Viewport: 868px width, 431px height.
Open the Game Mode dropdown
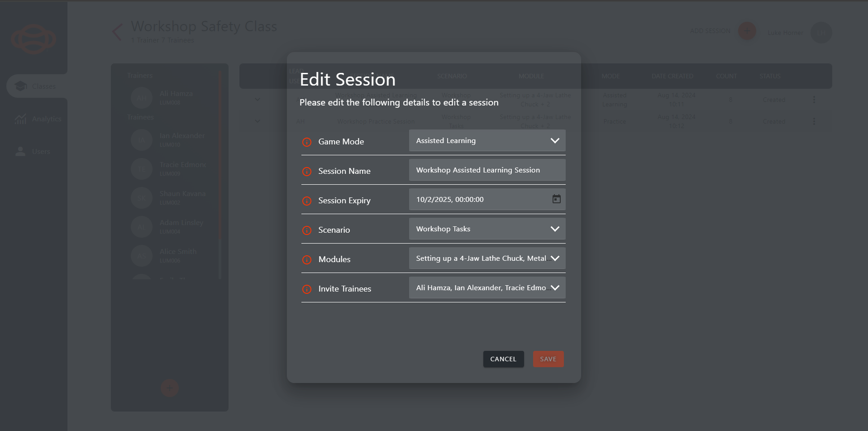coord(487,141)
